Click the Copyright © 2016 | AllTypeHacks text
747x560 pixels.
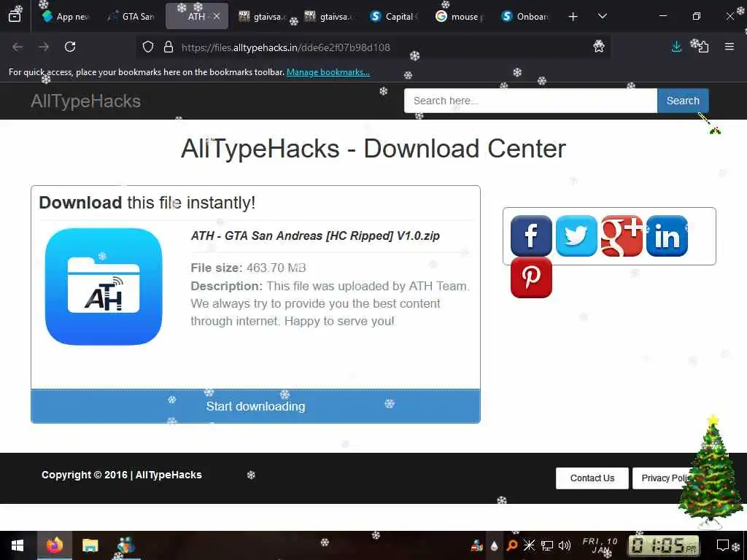tap(122, 475)
